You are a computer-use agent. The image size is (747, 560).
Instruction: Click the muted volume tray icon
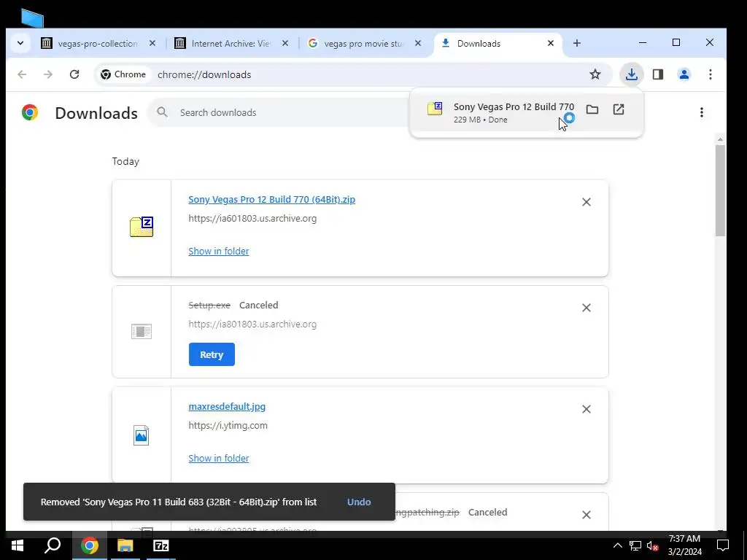(652, 545)
